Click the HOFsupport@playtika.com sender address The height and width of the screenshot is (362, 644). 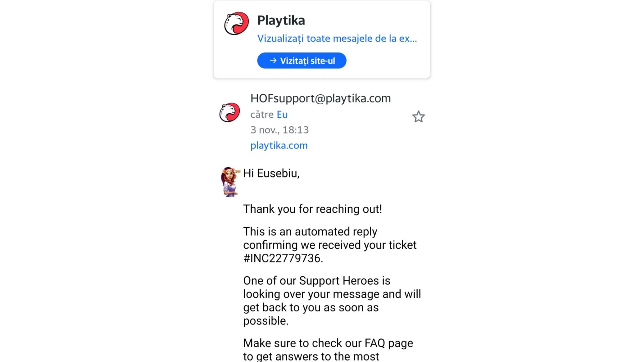pos(321,98)
